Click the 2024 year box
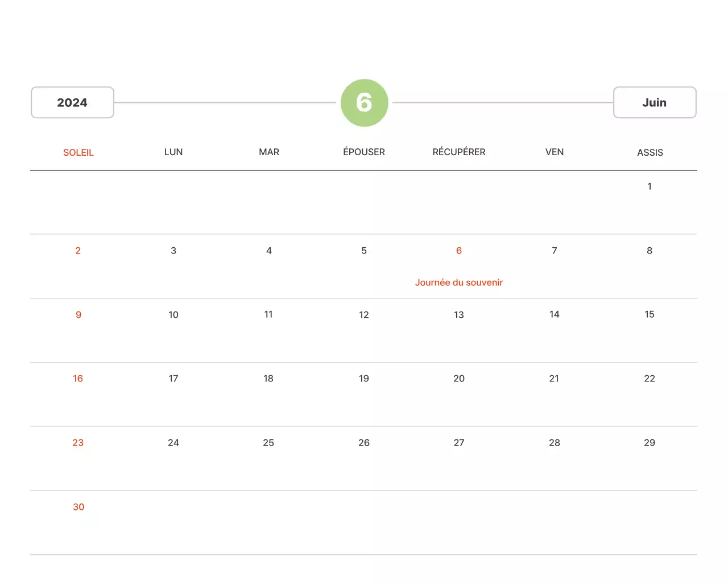This screenshot has width=728, height=586. point(72,102)
